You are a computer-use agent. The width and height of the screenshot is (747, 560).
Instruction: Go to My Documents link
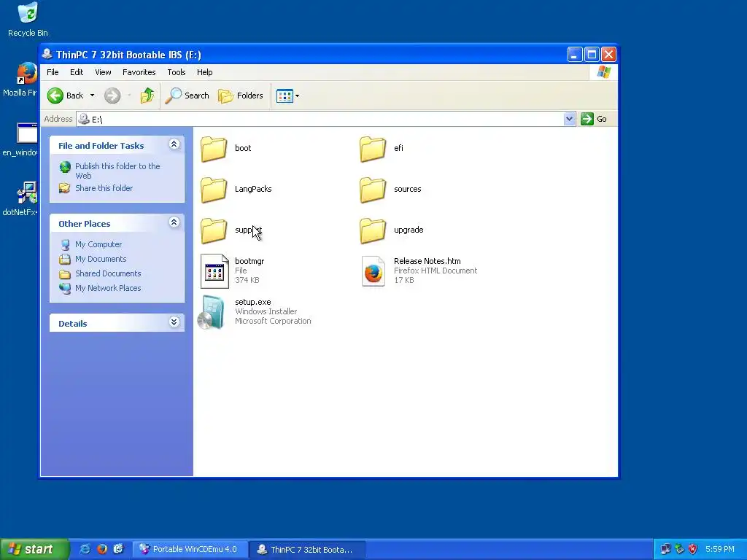click(x=101, y=259)
